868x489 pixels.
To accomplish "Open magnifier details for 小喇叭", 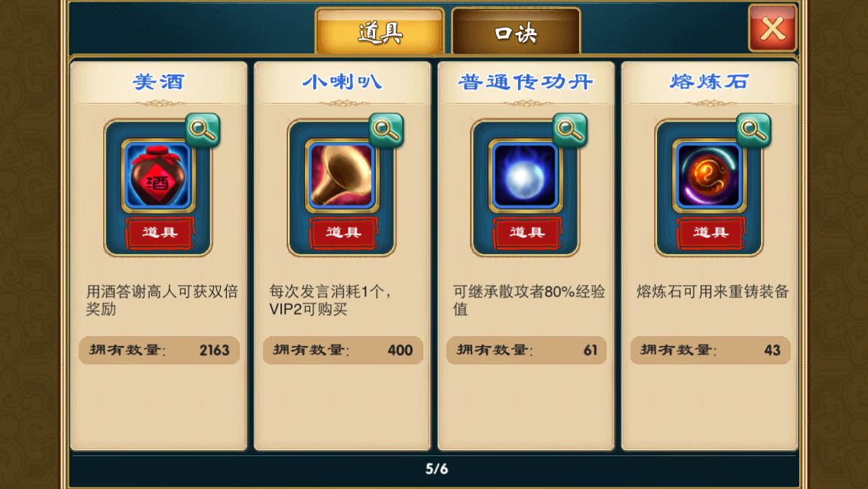I will click(x=387, y=130).
